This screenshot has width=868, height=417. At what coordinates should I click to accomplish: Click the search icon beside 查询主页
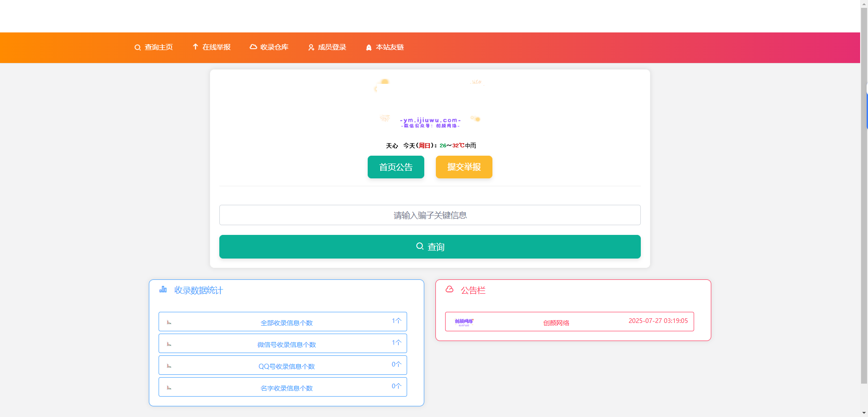point(138,48)
